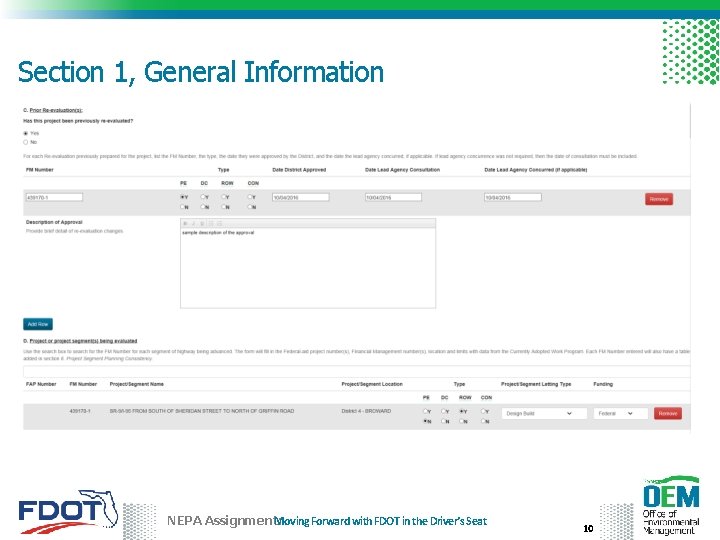Focus the project segment FM Number search box
Image resolution: width=720 pixels, height=540 pixels.
pyautogui.click(x=356, y=371)
